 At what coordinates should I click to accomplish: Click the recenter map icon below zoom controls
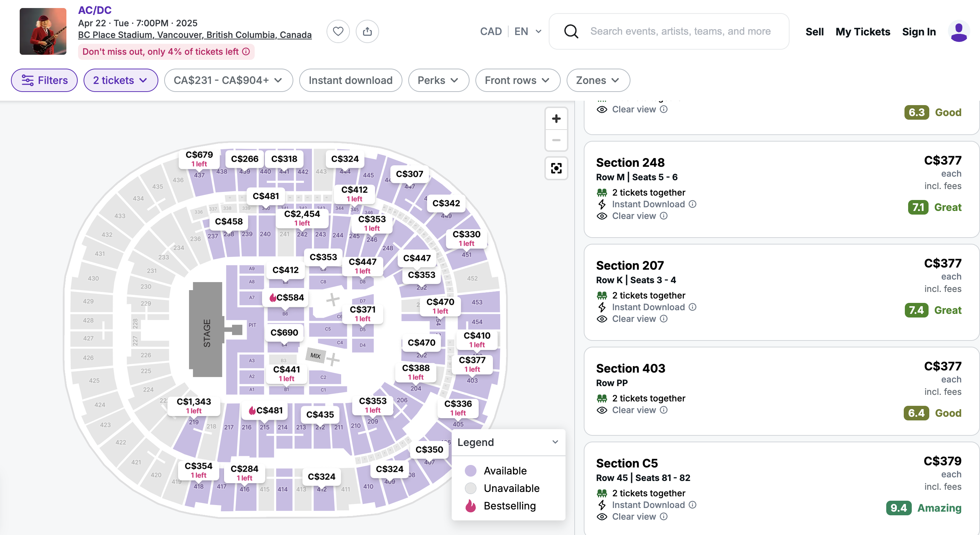(556, 168)
